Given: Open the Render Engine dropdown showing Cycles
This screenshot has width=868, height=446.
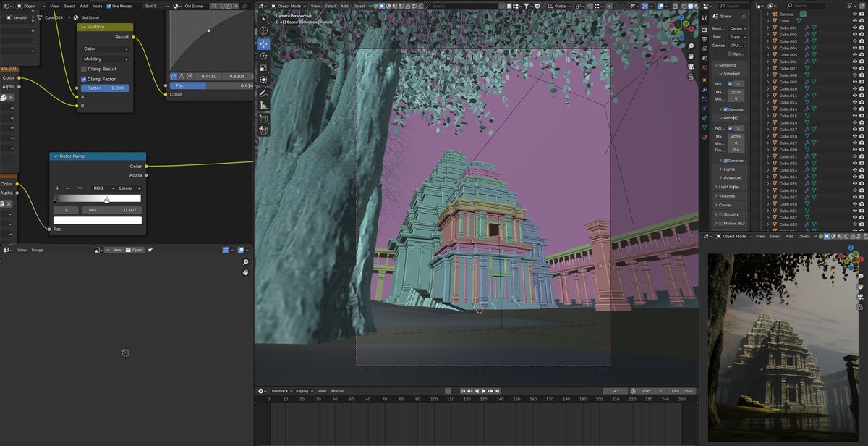Looking at the screenshot, I should [738, 29].
